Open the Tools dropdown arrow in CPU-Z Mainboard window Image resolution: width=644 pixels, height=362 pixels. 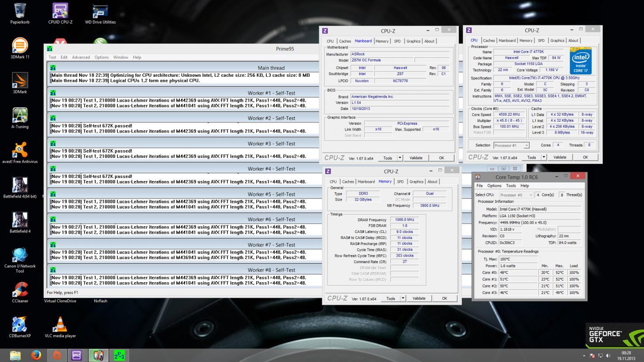400,158
